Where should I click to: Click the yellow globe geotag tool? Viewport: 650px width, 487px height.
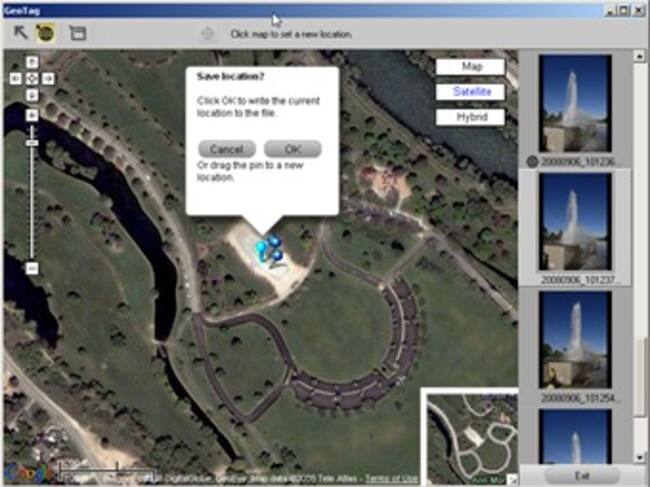[46, 32]
